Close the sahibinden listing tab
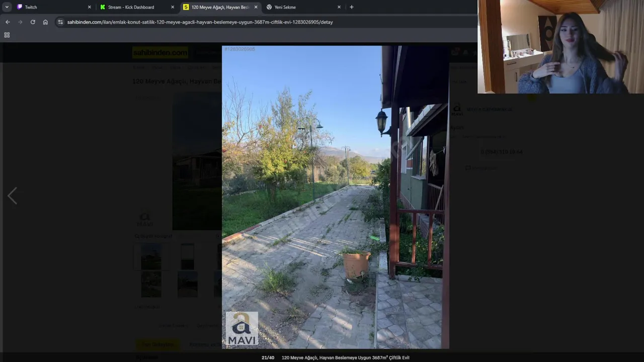The width and height of the screenshot is (644, 362). click(256, 7)
